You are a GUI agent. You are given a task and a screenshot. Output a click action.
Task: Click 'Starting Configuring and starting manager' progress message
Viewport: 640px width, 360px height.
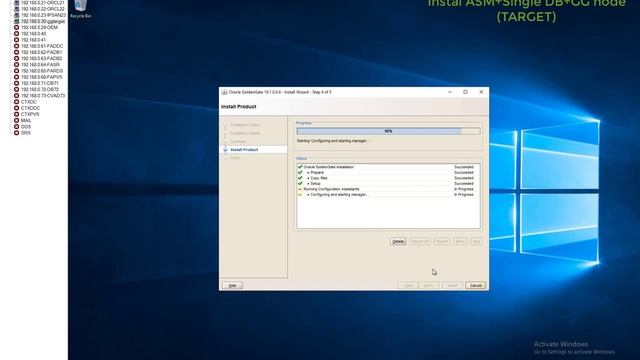coord(332,141)
